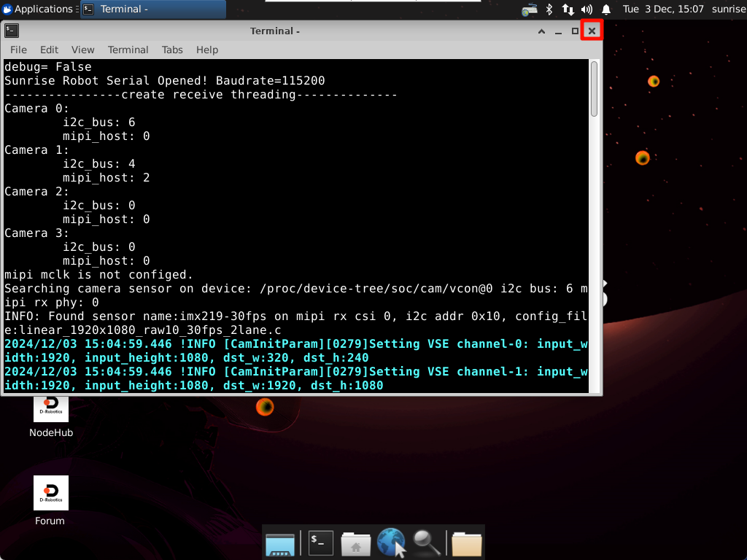This screenshot has width=747, height=560.
Task: Open the Tabs menu
Action: point(172,50)
